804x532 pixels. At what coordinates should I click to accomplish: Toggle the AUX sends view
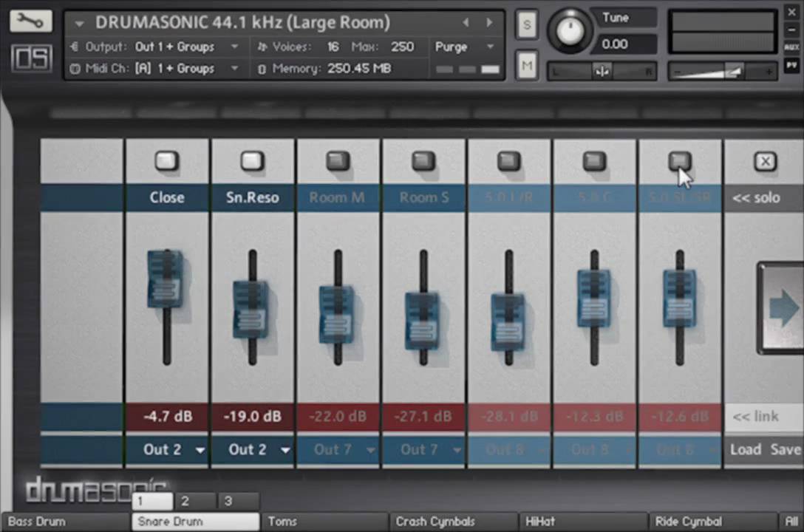pos(791,47)
